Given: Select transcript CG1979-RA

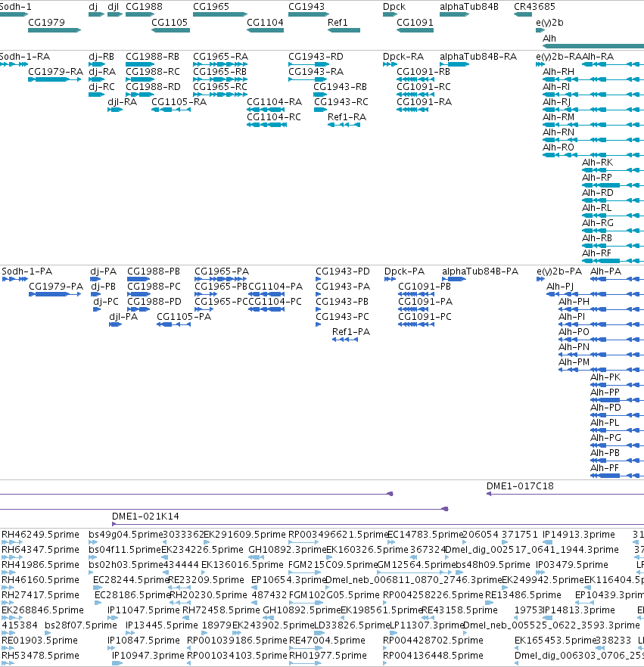Looking at the screenshot, I should (x=54, y=79).
